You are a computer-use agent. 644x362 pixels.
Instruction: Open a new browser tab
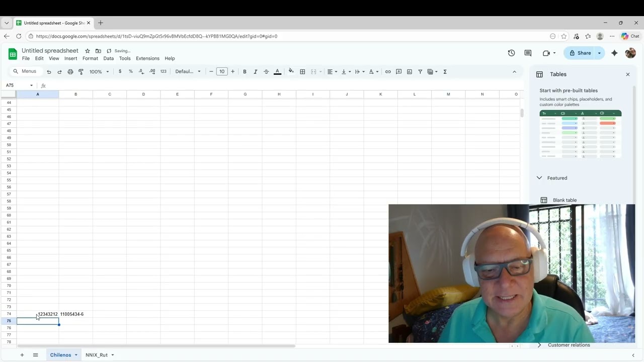pos(100,23)
